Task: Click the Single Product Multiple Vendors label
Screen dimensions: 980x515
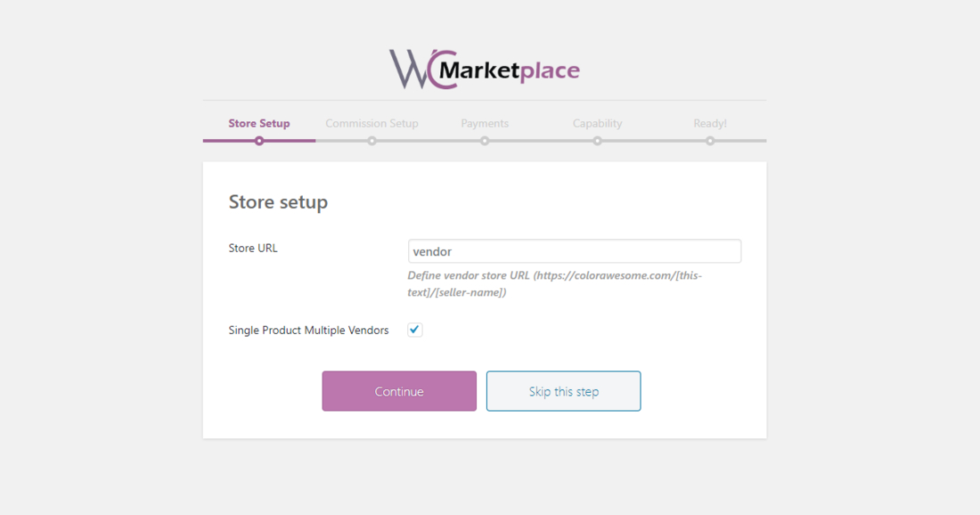Action: click(x=309, y=330)
